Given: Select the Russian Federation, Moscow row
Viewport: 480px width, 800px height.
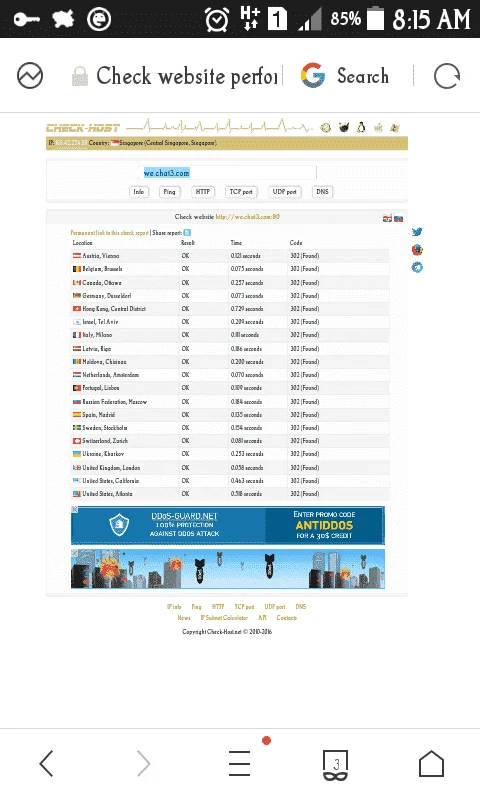Looking at the screenshot, I should click(x=230, y=402).
